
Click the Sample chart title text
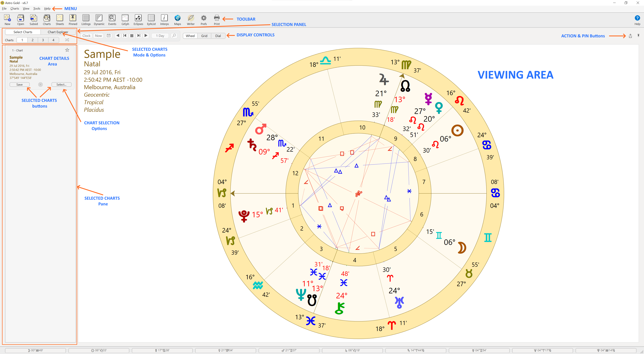[102, 54]
